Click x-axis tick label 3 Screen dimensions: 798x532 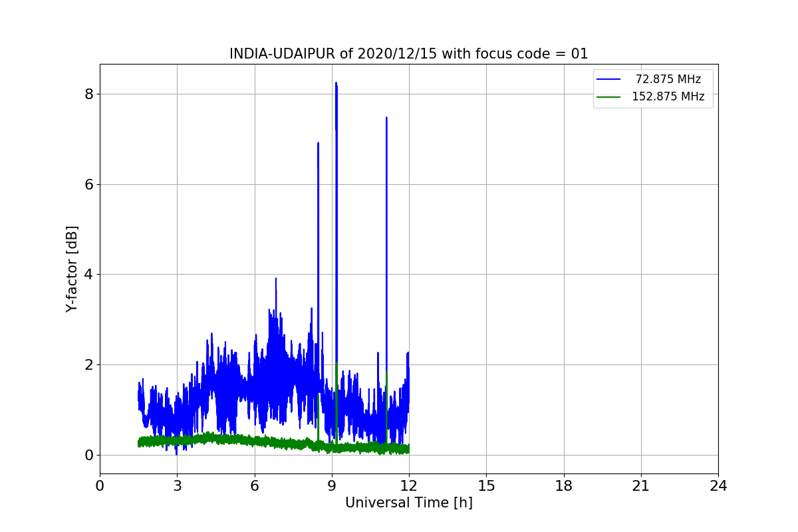point(177,486)
